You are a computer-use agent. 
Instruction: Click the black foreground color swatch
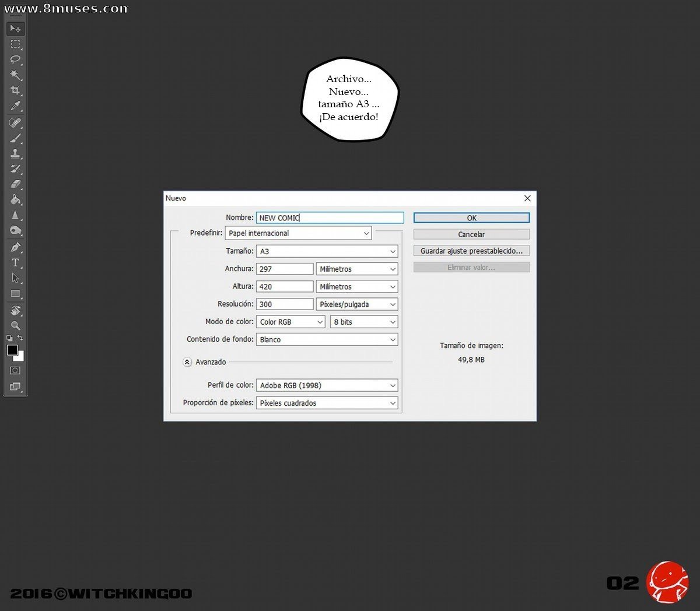[x=12, y=350]
